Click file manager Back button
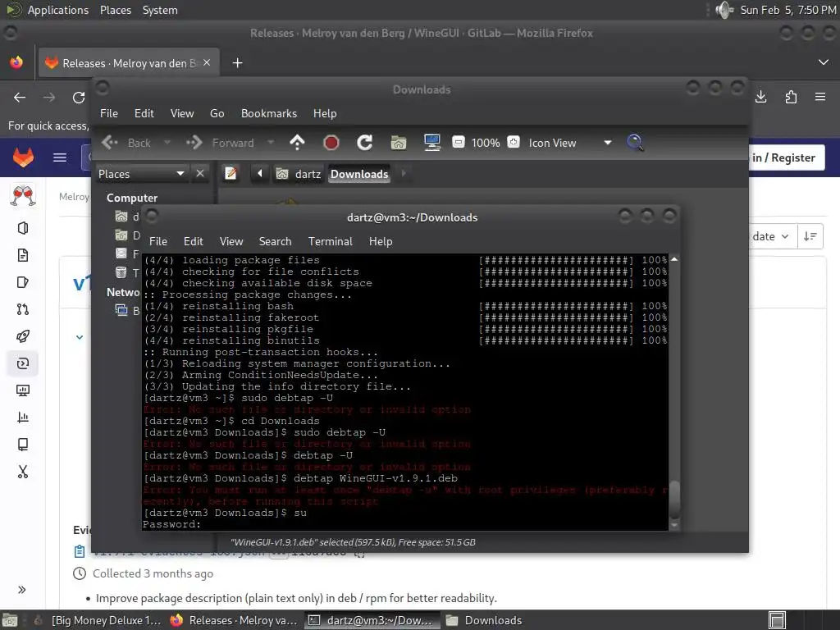 (x=126, y=143)
